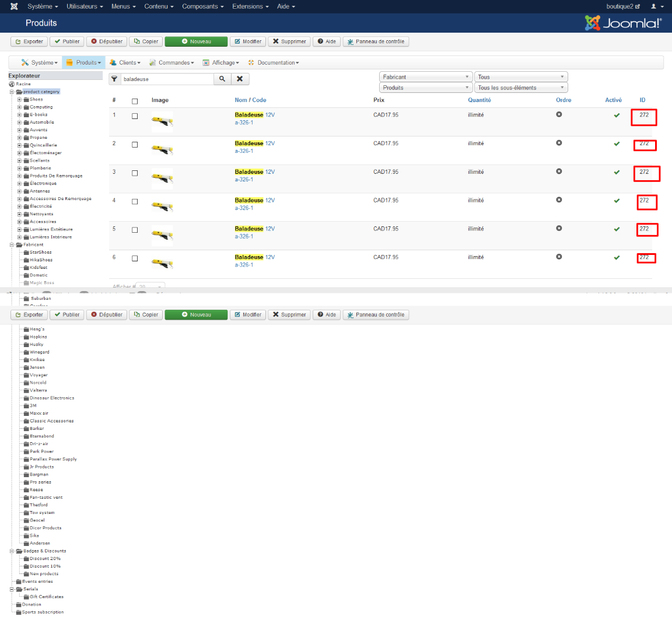672x630 pixels.
Task: Click the lower toolbar Copier button
Action: (x=146, y=314)
